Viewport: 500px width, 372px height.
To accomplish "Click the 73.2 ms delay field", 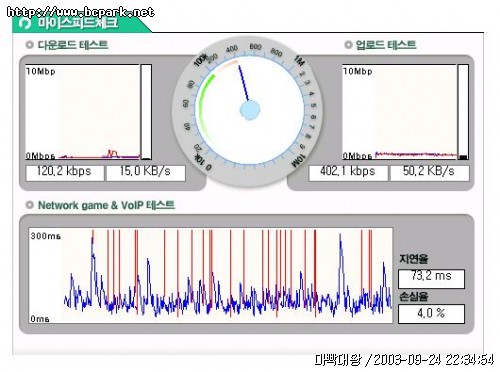I will [431, 279].
